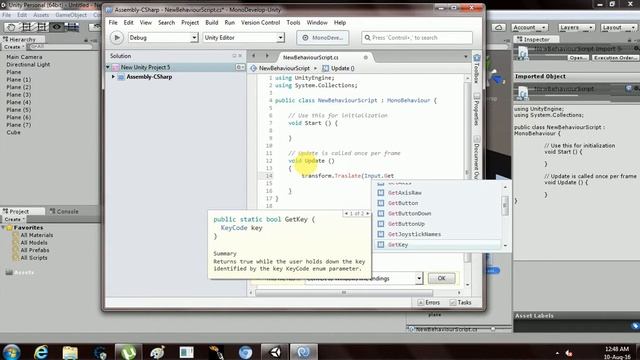
Task: Click the MonoDevelop status button
Action: [322, 38]
